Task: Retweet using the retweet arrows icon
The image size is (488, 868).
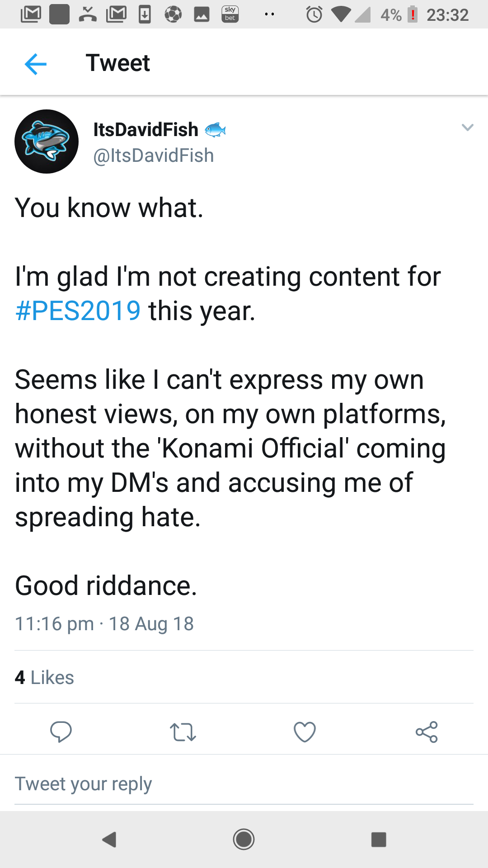Action: click(x=183, y=732)
